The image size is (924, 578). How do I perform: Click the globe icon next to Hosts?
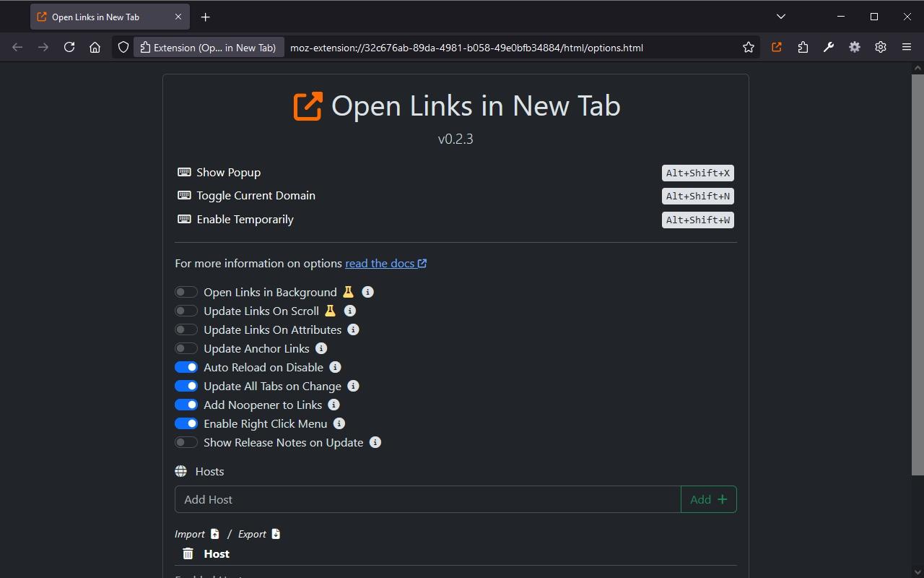[180, 471]
